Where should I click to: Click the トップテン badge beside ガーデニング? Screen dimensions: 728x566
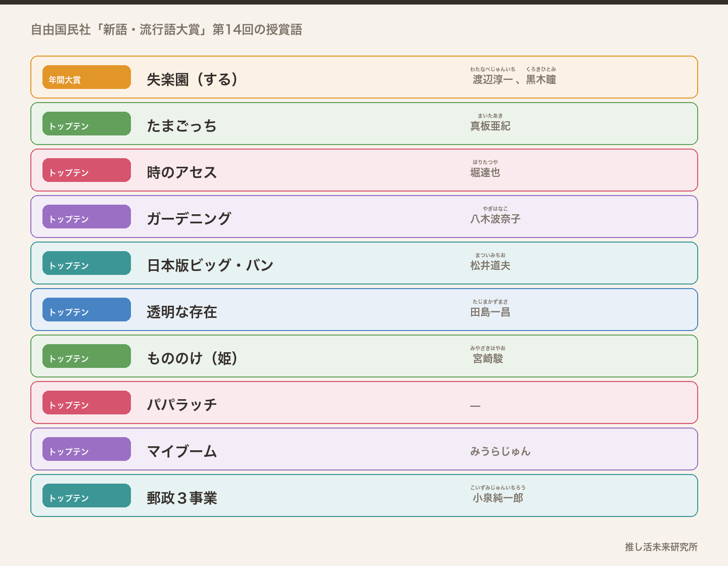(86, 217)
